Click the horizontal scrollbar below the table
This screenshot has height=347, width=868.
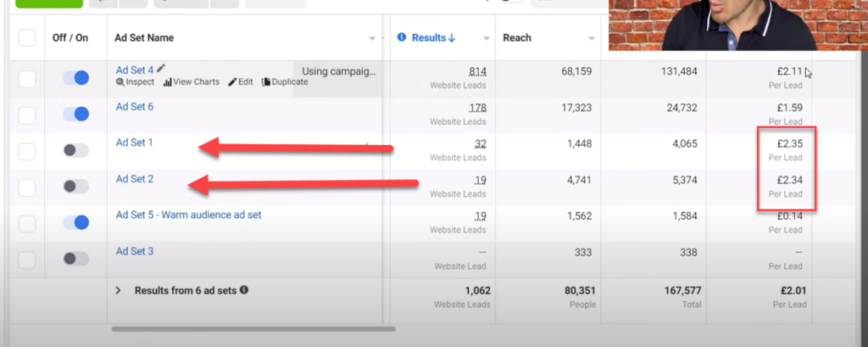(x=253, y=328)
